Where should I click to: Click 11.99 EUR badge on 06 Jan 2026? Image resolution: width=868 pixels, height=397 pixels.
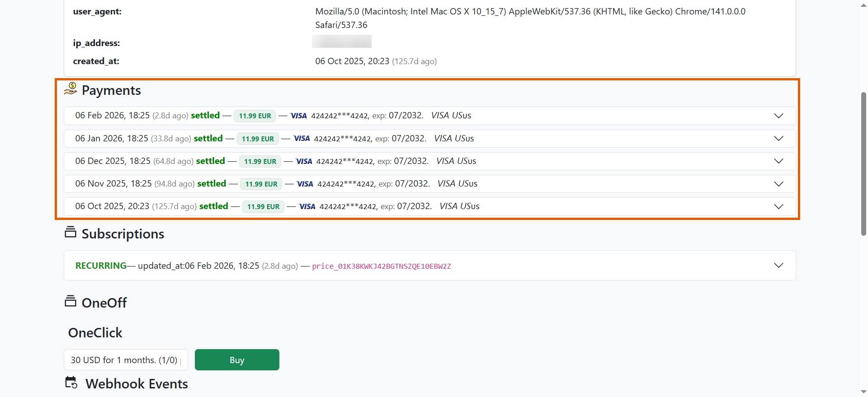258,139
